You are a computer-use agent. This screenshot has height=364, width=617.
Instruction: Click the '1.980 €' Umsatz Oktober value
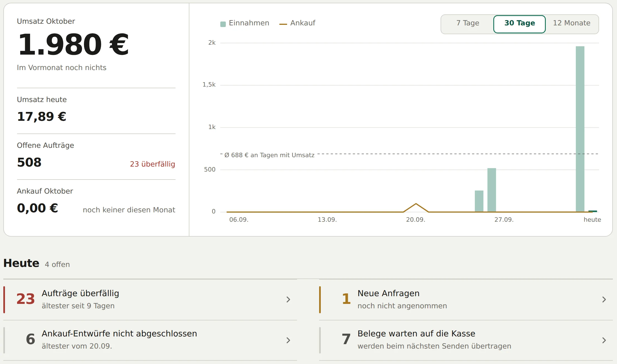73,44
